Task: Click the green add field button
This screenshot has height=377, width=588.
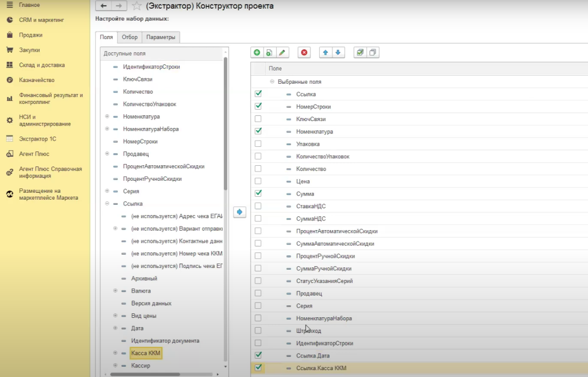Action: (257, 52)
